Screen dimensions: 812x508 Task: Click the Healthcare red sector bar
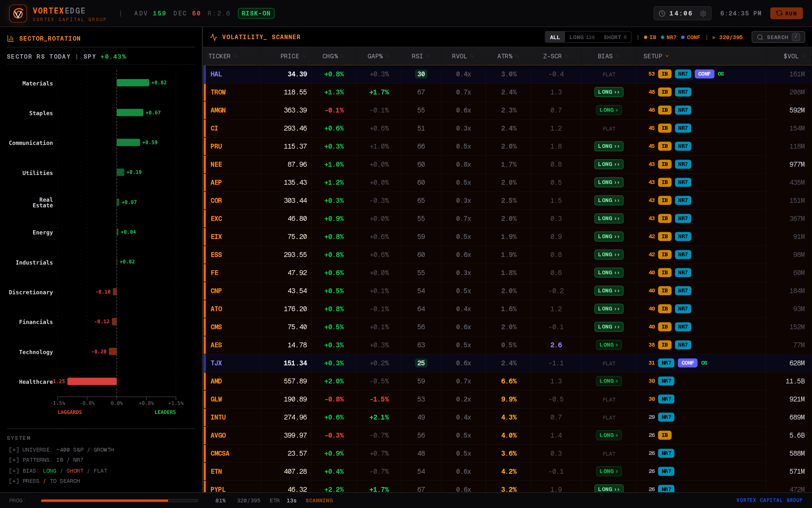[x=92, y=382]
